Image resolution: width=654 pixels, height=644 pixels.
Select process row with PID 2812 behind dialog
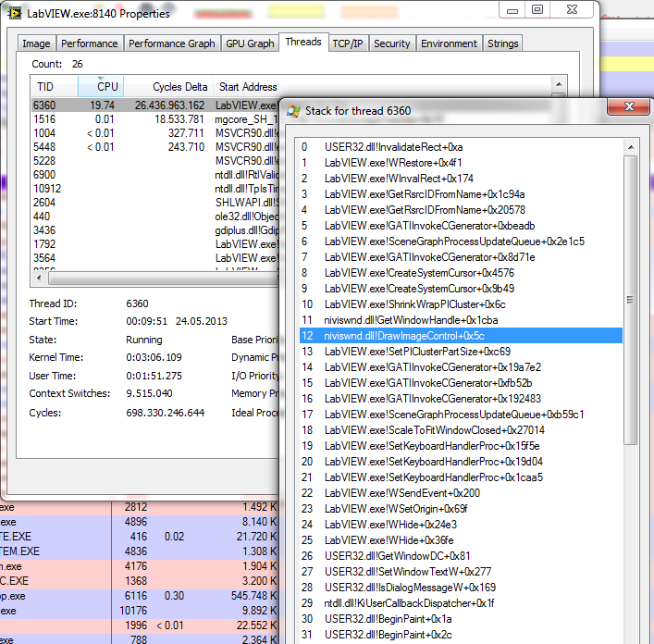pyautogui.click(x=140, y=507)
